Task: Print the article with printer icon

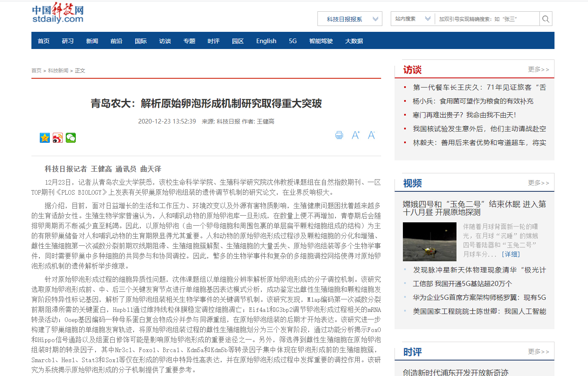Action: point(339,135)
